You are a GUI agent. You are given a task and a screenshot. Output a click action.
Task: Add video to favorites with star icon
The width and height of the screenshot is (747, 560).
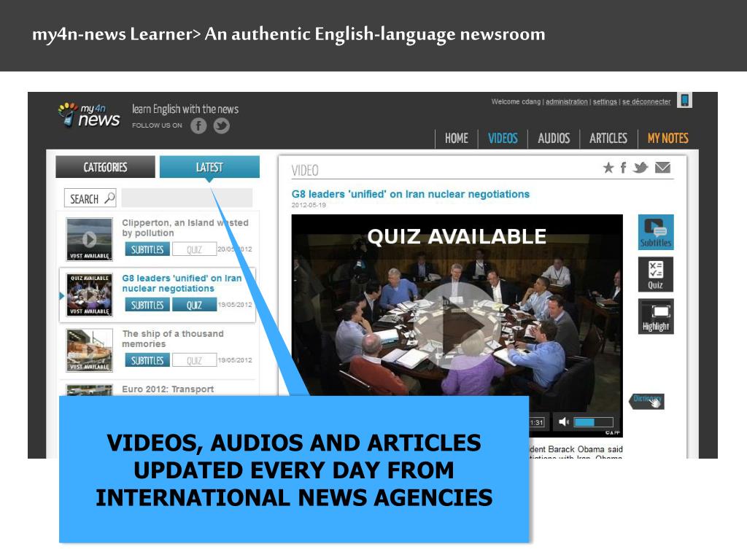(608, 168)
